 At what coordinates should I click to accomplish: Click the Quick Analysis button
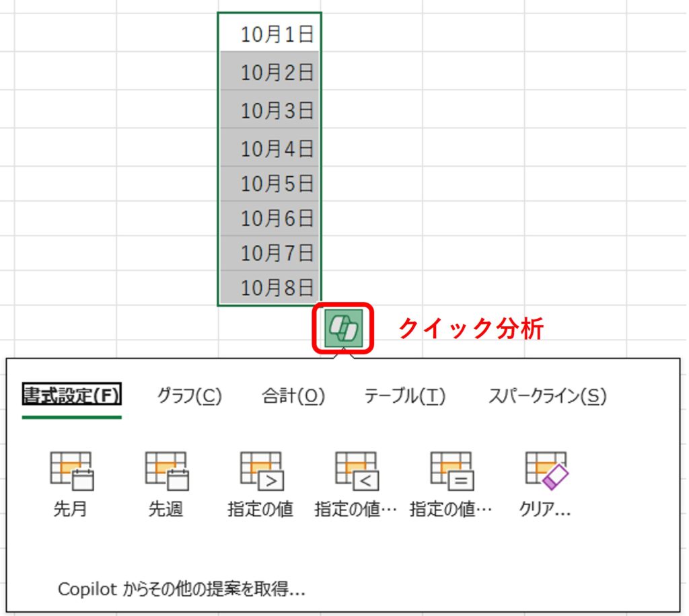pyautogui.click(x=343, y=329)
